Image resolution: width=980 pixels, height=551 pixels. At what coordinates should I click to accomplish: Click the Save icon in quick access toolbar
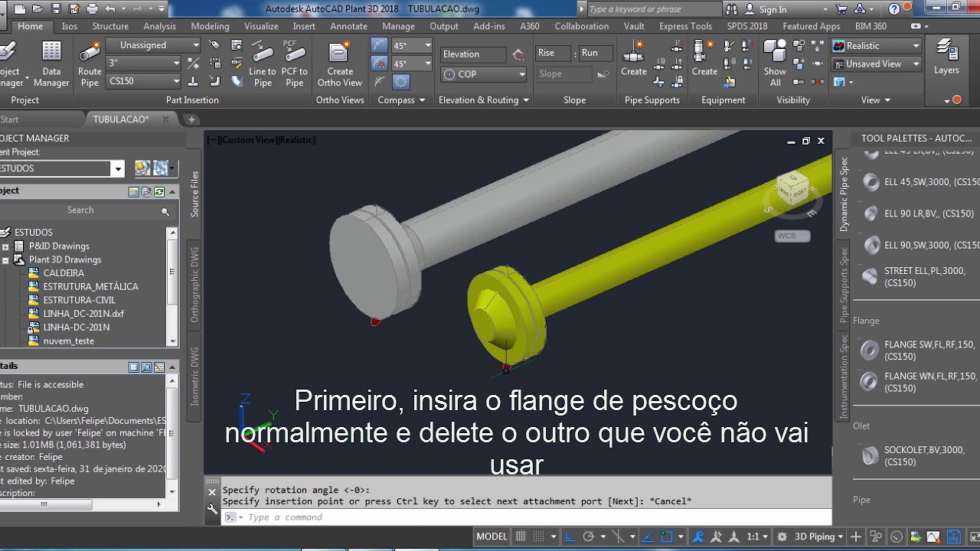56,9
